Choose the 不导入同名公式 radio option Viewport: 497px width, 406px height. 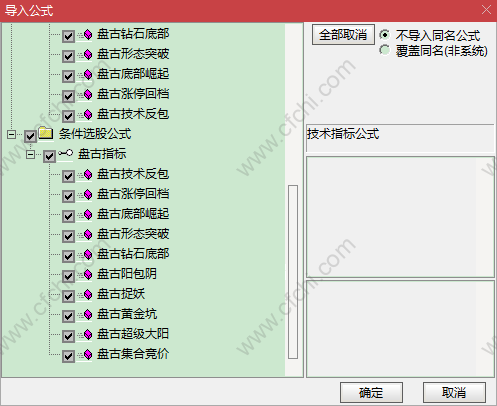384,35
